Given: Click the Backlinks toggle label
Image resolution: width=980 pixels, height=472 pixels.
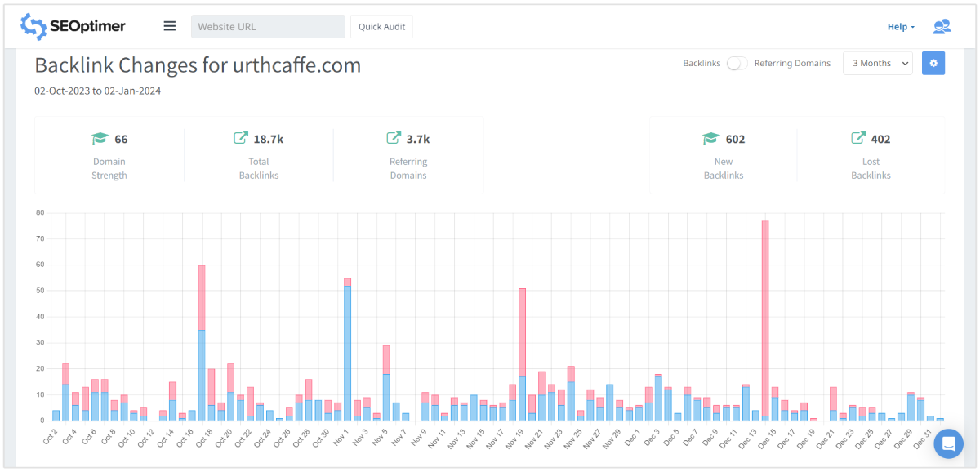Looking at the screenshot, I should [x=701, y=63].
